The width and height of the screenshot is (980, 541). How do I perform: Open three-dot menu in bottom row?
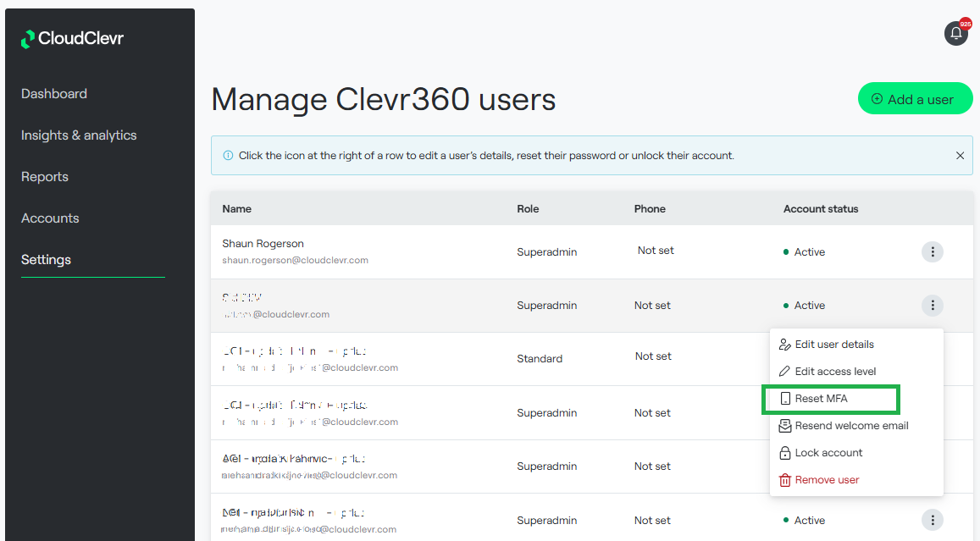[933, 520]
